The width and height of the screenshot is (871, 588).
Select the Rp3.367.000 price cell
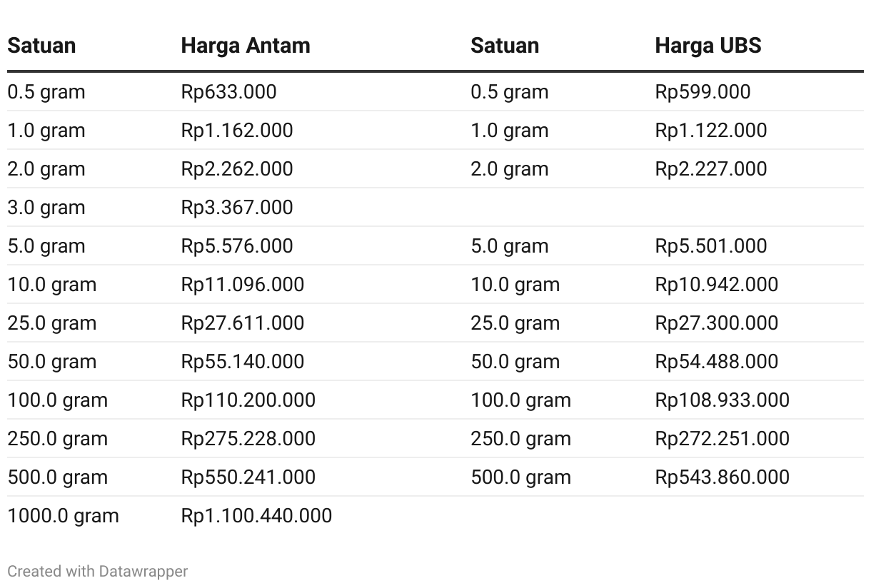237,208
